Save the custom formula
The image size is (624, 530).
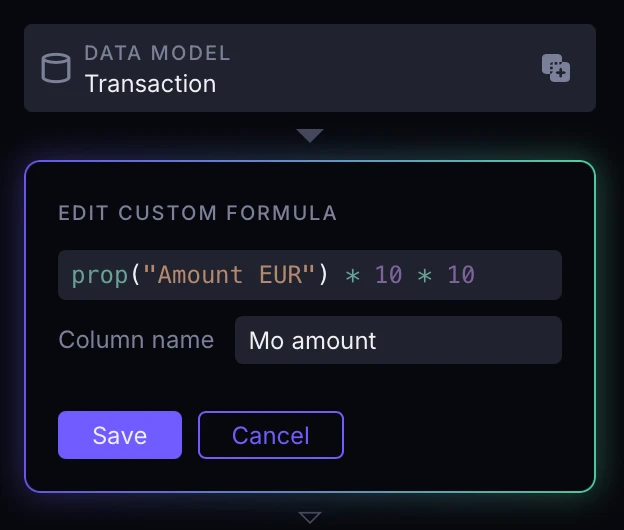(x=120, y=435)
